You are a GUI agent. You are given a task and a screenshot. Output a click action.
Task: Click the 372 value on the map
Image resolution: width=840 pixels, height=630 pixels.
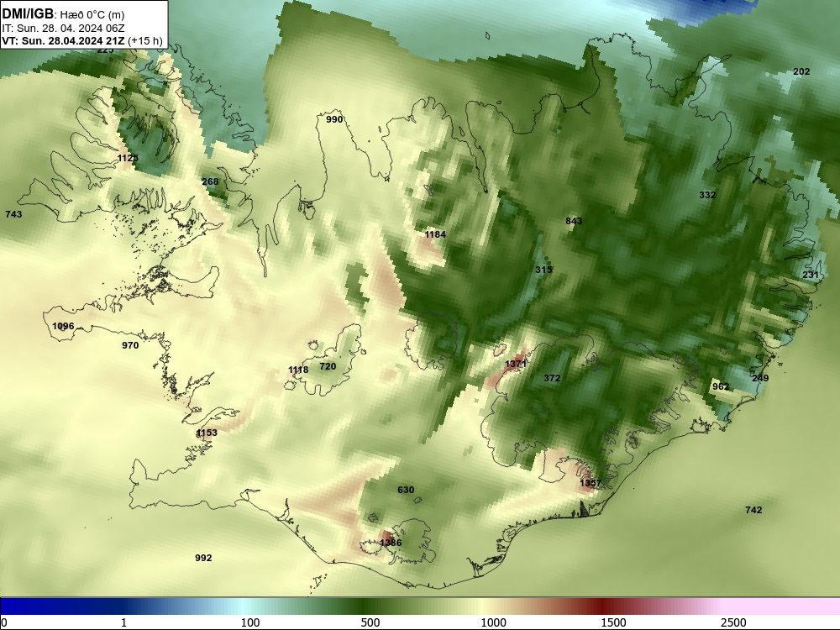pyautogui.click(x=552, y=378)
